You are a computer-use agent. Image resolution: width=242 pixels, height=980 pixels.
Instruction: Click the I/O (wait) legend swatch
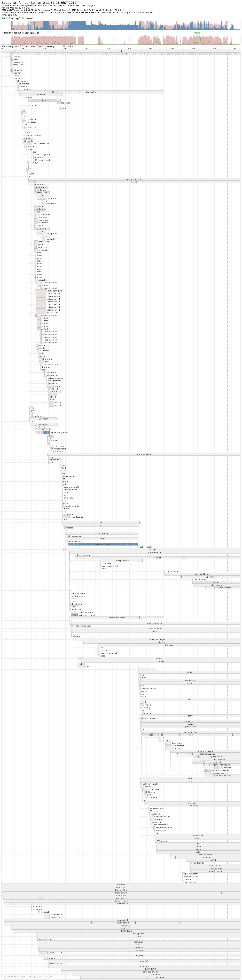point(23,18)
